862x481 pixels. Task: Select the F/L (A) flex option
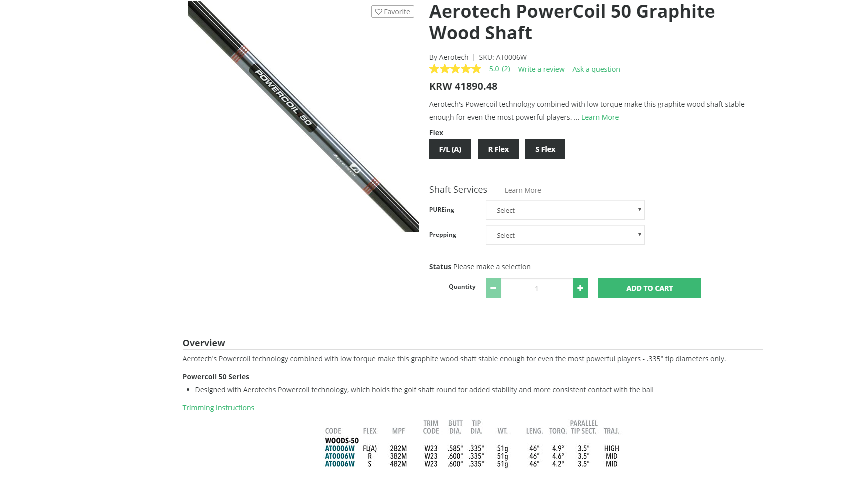449,149
